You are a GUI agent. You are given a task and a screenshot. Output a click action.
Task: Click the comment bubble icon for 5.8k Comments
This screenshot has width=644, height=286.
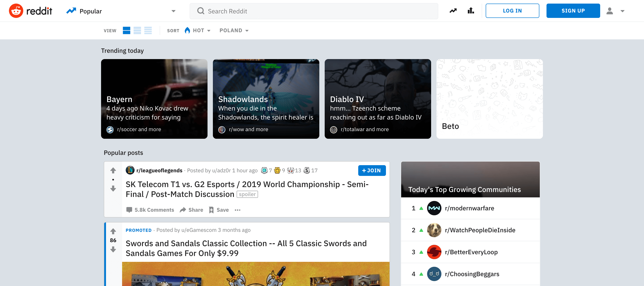pos(129,210)
